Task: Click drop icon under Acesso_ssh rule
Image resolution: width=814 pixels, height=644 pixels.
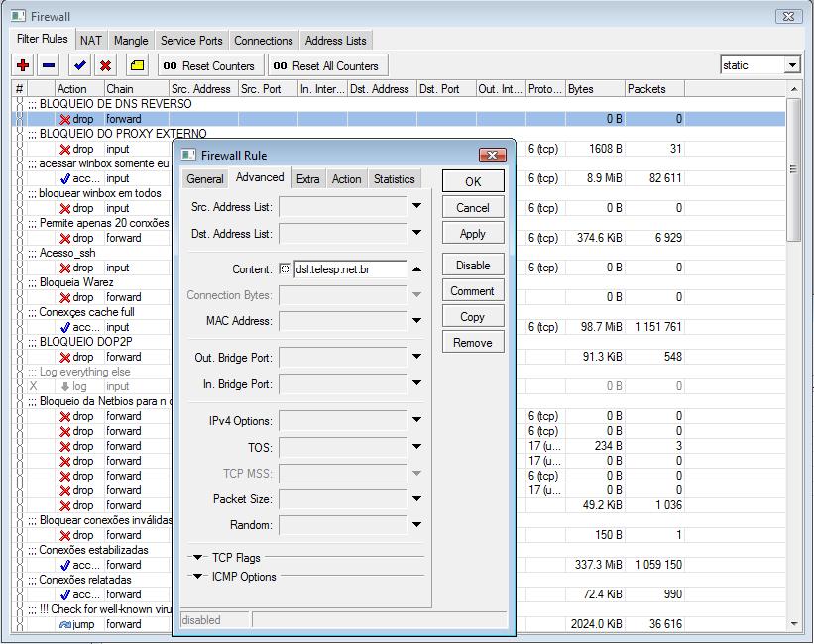Action: pyautogui.click(x=64, y=268)
